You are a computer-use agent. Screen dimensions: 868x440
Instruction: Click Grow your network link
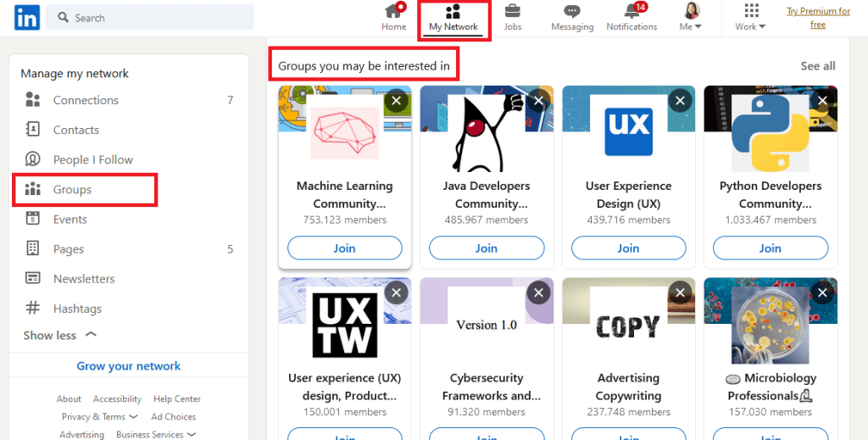pyautogui.click(x=129, y=366)
